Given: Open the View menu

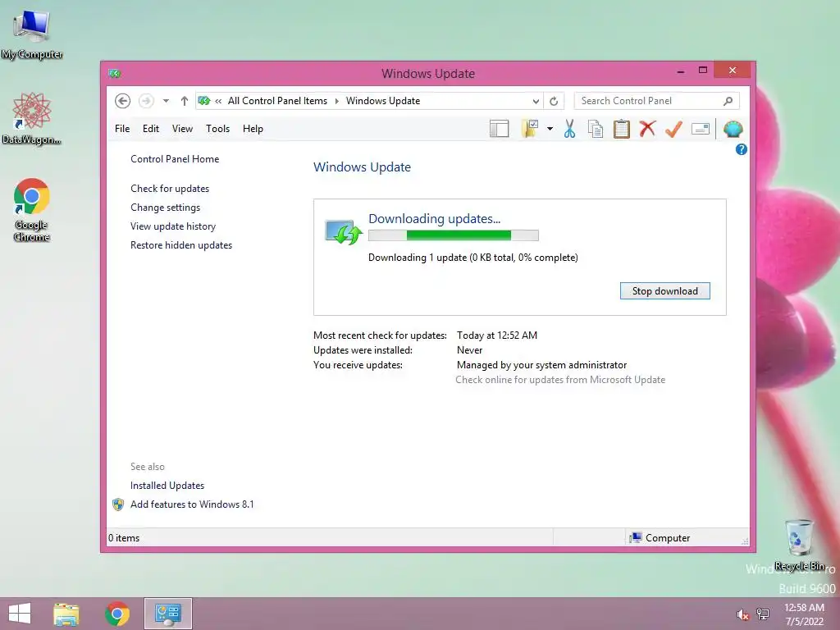Looking at the screenshot, I should click(182, 129).
